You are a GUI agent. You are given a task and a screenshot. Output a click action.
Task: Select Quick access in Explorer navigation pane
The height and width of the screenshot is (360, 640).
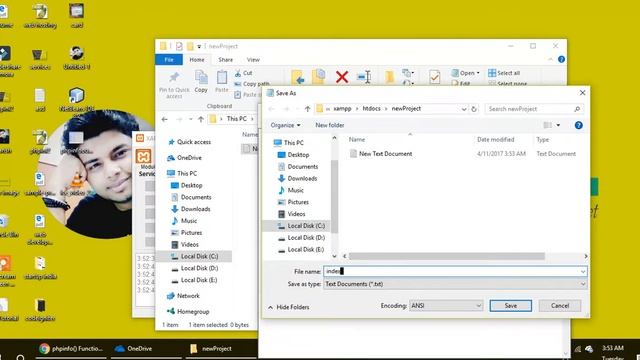[190, 142]
